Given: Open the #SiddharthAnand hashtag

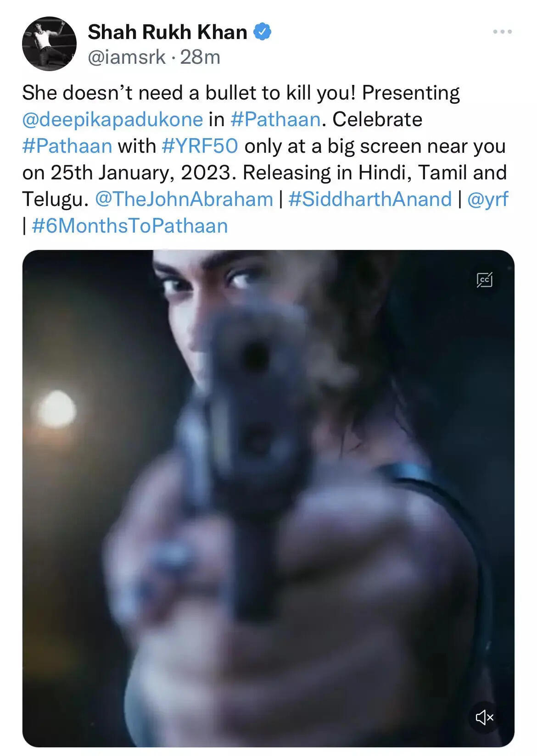Looking at the screenshot, I should 370,199.
